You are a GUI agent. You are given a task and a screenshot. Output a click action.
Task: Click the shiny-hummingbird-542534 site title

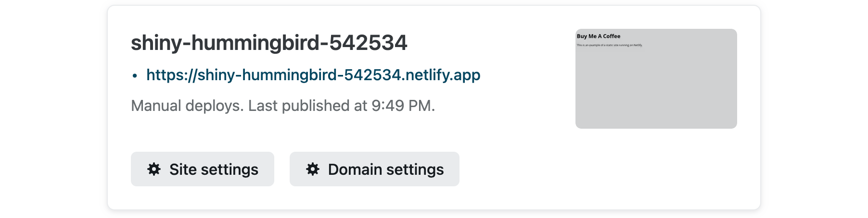(269, 43)
